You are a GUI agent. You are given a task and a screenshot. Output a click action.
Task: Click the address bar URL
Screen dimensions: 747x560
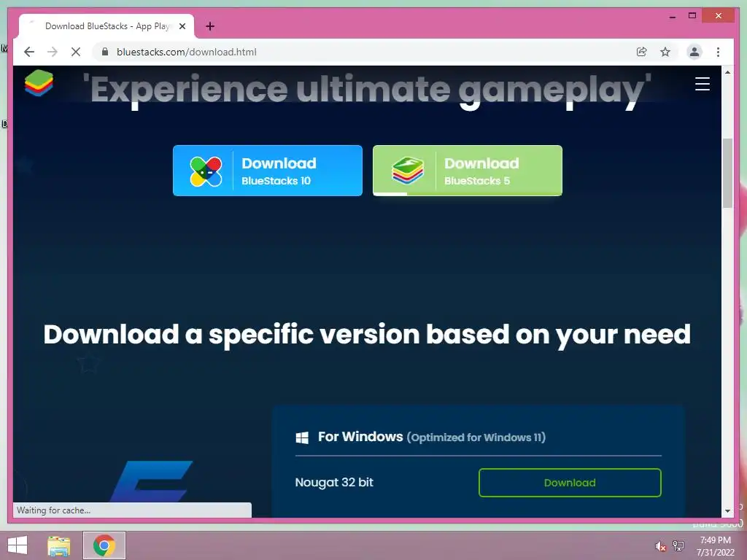186,52
